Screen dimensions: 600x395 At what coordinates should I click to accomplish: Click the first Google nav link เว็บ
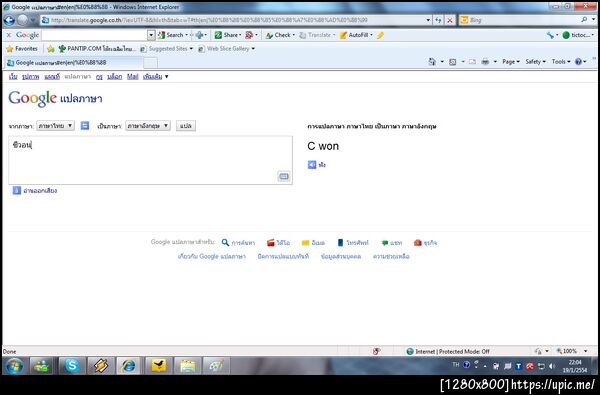[13, 77]
